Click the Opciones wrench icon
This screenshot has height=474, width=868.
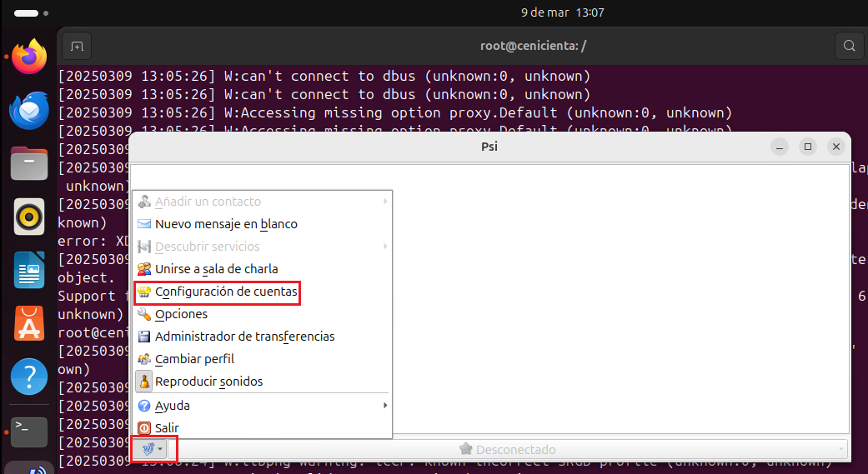click(144, 314)
